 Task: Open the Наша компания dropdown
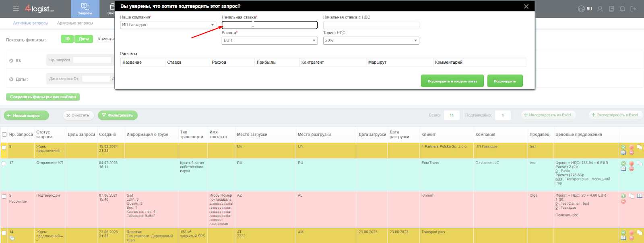click(168, 25)
